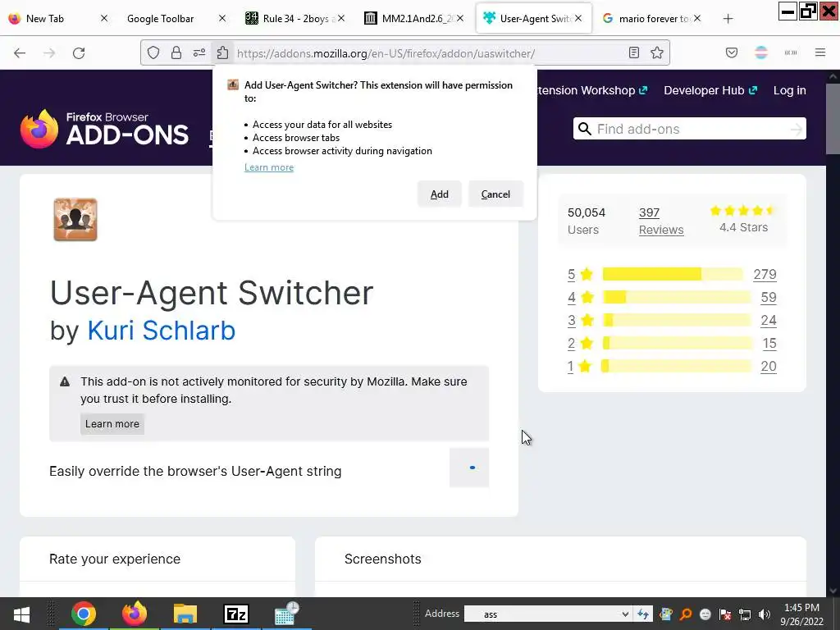This screenshot has height=630, width=840.
Task: Click the magnifier icon in Find add-ons
Action: [585, 129]
